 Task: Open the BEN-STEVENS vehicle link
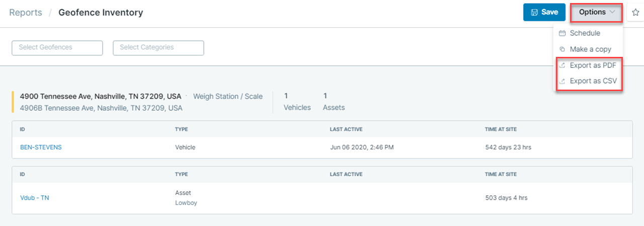[41, 147]
